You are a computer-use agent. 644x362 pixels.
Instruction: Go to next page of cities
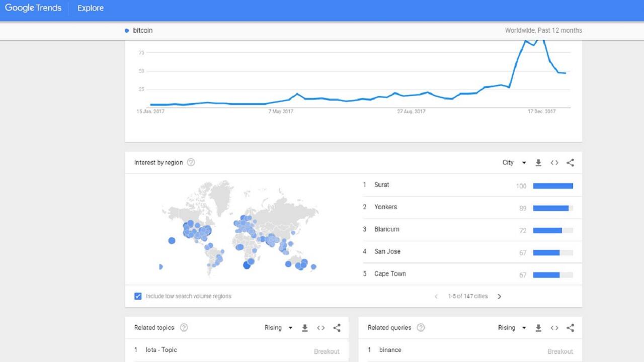point(499,297)
